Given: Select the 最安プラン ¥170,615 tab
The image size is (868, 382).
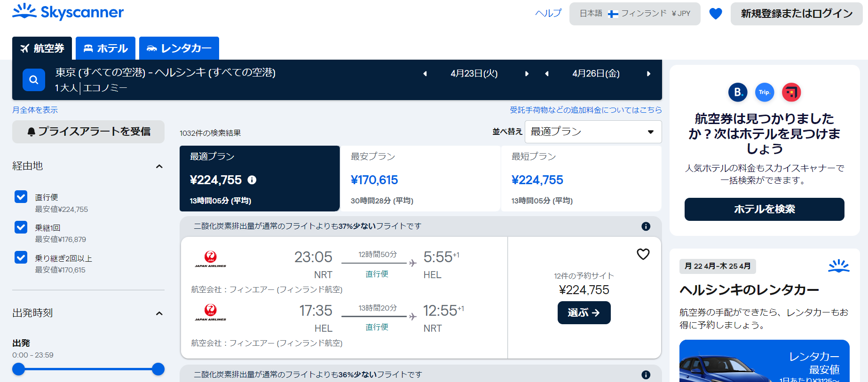Looking at the screenshot, I should tap(420, 179).
